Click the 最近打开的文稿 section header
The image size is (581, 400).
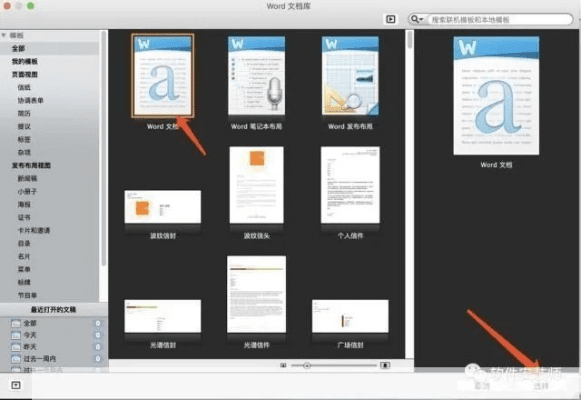point(53,310)
